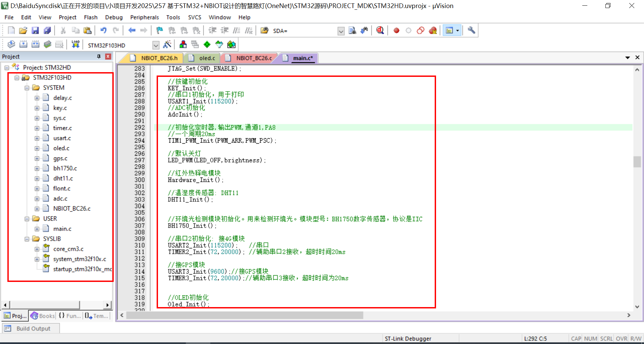Open the Templates tab in the Project panel
644x344 pixels.
point(97,316)
